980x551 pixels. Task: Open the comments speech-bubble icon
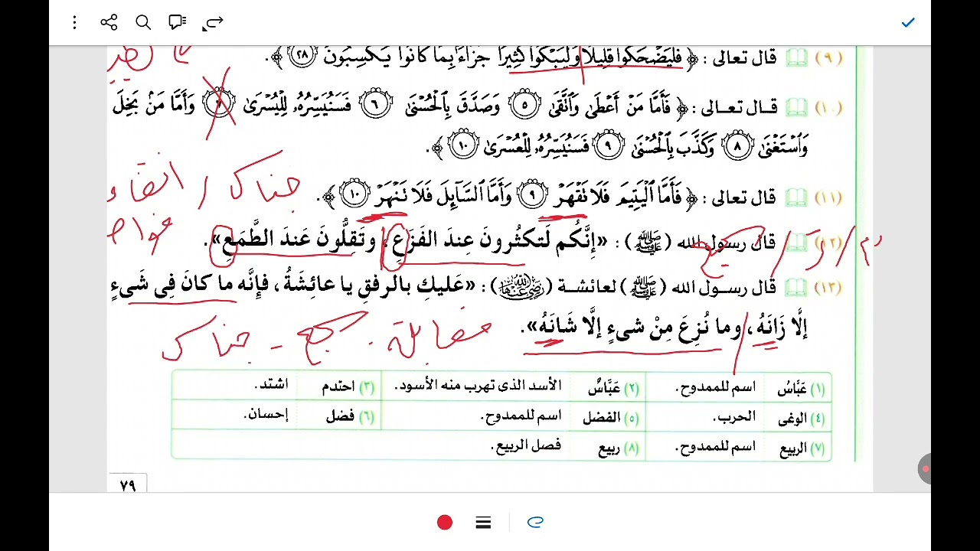pos(178,23)
